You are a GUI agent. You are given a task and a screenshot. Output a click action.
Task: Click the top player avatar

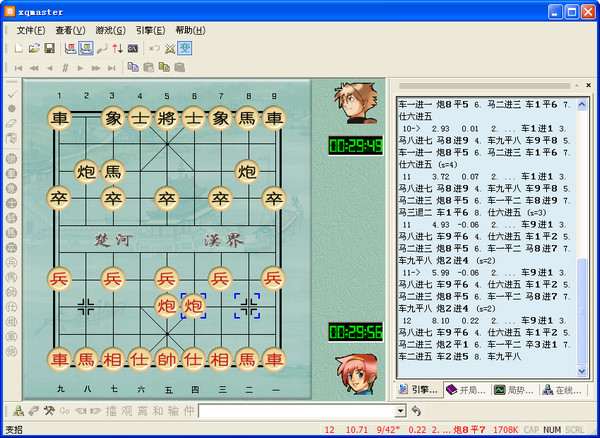(x=355, y=103)
